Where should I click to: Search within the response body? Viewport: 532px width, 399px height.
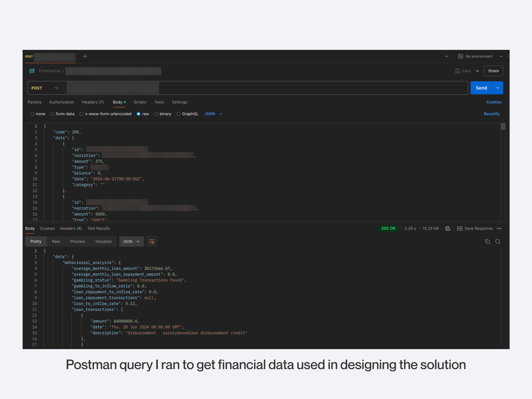tap(498, 241)
